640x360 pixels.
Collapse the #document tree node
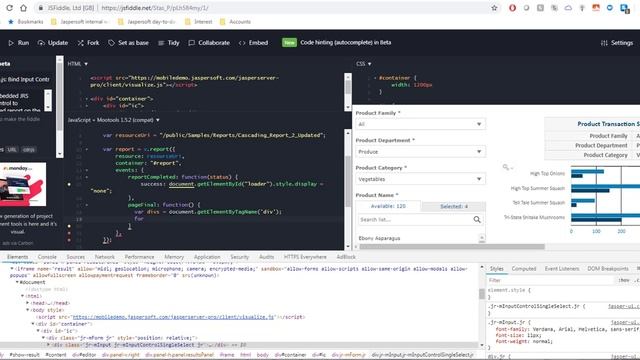tap(17, 282)
